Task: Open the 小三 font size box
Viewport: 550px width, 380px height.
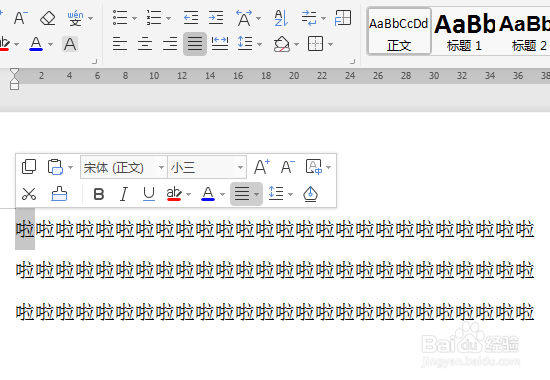Action: tap(207, 167)
